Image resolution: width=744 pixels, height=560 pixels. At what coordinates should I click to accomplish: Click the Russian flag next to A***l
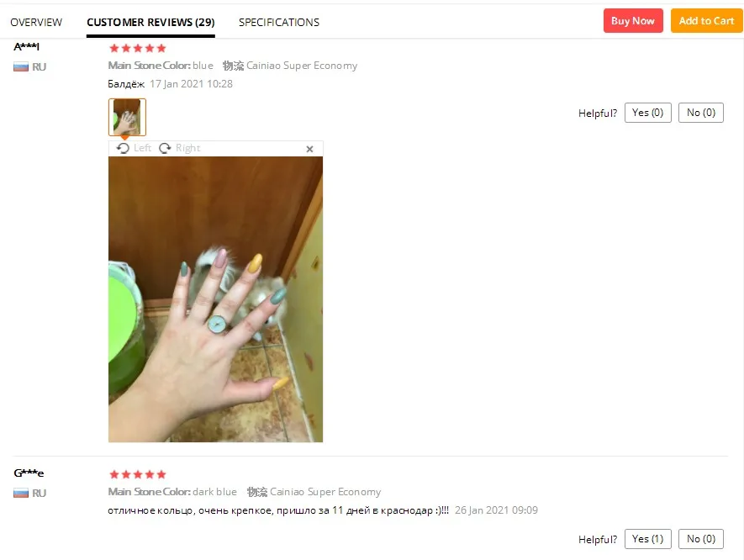[x=21, y=67]
